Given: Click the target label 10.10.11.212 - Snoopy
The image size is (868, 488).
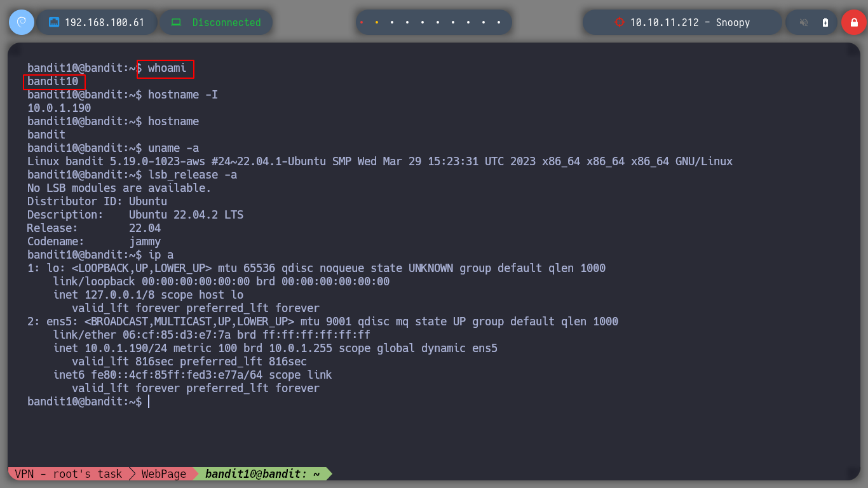Looking at the screenshot, I should click(x=690, y=22).
